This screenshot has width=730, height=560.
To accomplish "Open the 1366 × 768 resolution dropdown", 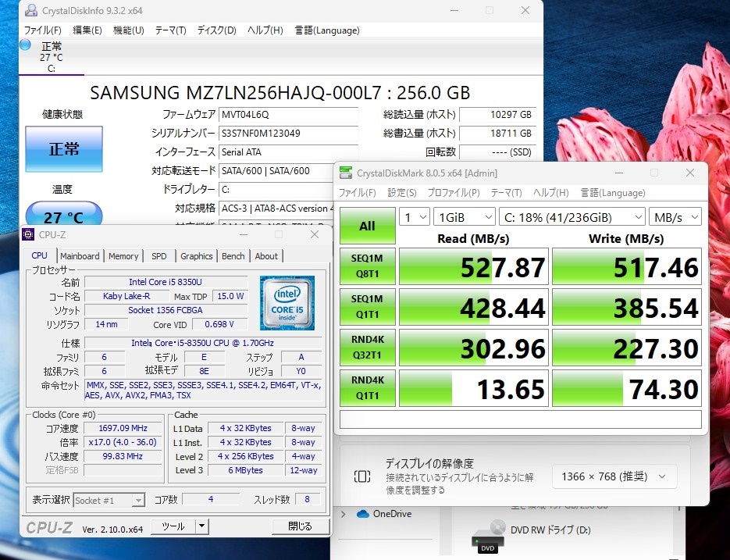I will (x=614, y=476).
